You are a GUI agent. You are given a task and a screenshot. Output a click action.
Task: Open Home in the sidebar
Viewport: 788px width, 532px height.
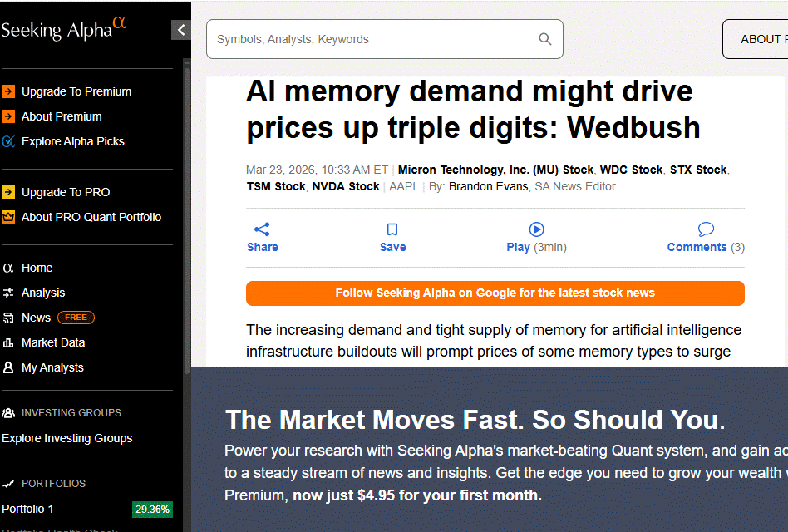click(x=37, y=268)
